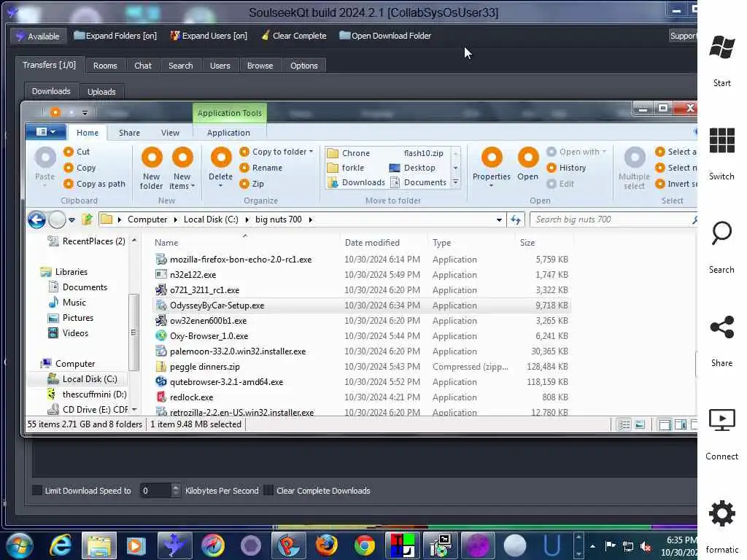Switch to details view in status bar
This screenshot has height=560, width=747.
[624, 424]
